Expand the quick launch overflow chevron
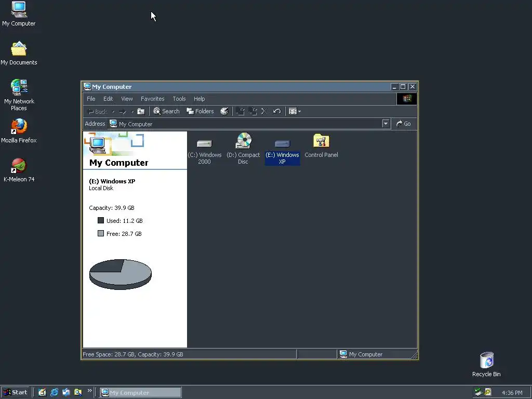This screenshot has width=532, height=399. click(x=89, y=391)
